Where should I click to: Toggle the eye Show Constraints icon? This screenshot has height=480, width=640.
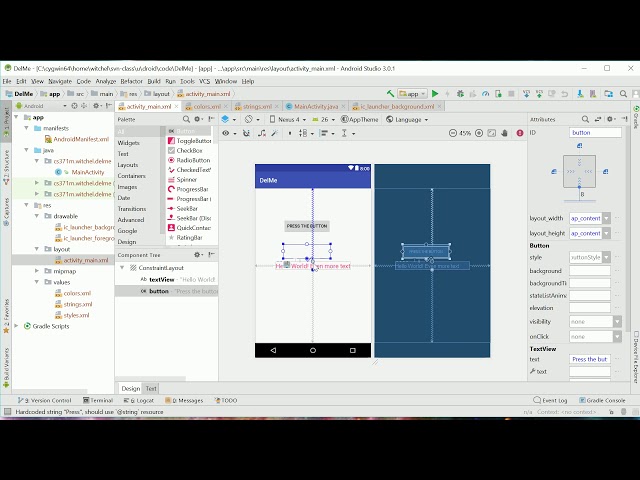point(228,133)
